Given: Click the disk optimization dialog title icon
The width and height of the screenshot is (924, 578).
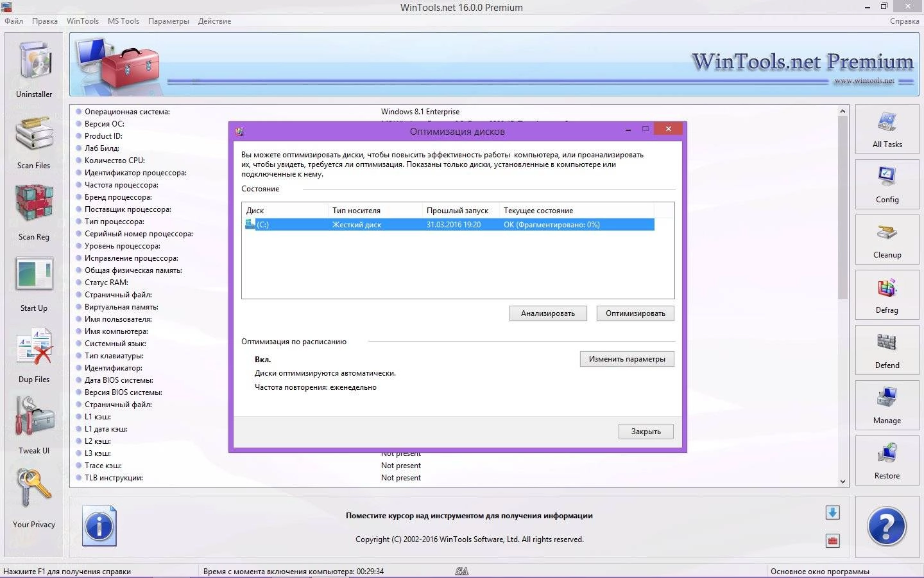Looking at the screenshot, I should coord(239,132).
